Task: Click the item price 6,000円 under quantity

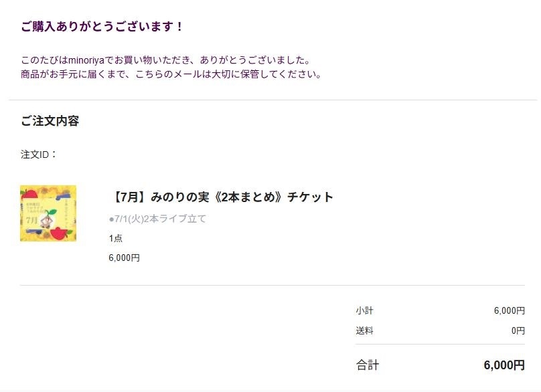Action: click(x=125, y=258)
